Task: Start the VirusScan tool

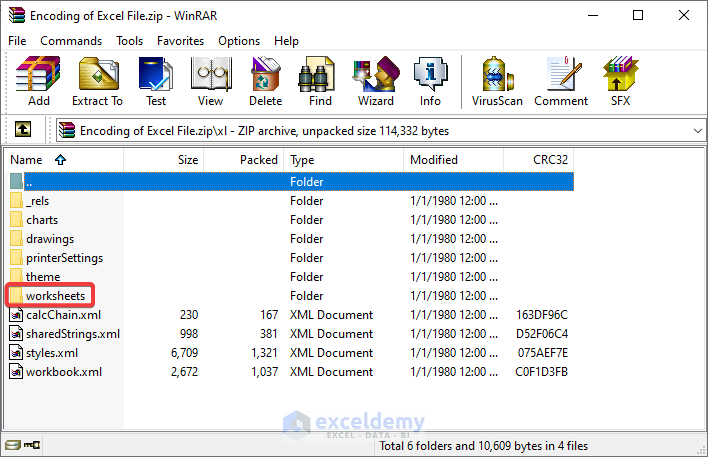Action: (x=497, y=82)
